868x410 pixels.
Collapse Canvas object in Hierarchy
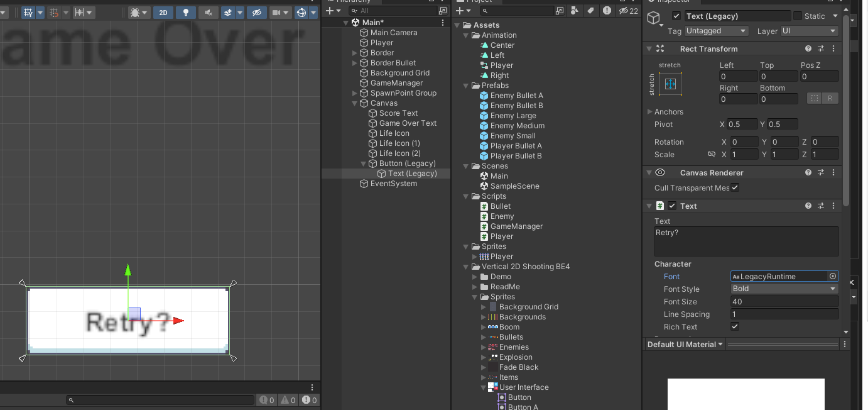tap(355, 103)
